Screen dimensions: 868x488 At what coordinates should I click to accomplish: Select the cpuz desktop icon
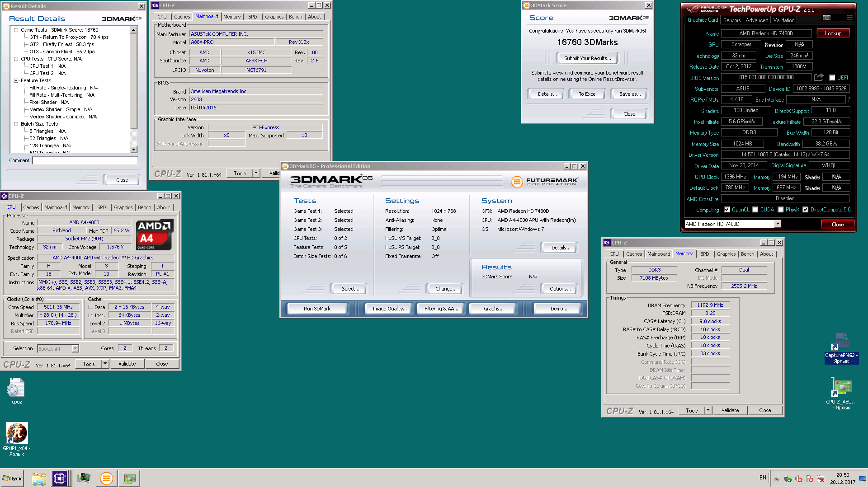point(16,391)
